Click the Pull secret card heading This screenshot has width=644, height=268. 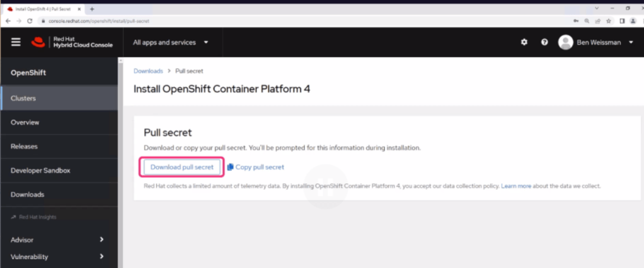point(168,132)
